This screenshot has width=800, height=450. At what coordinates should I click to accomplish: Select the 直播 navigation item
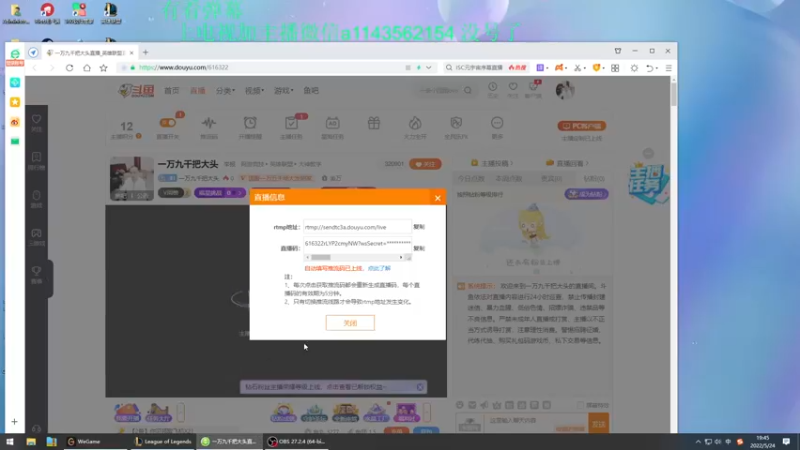click(x=197, y=90)
